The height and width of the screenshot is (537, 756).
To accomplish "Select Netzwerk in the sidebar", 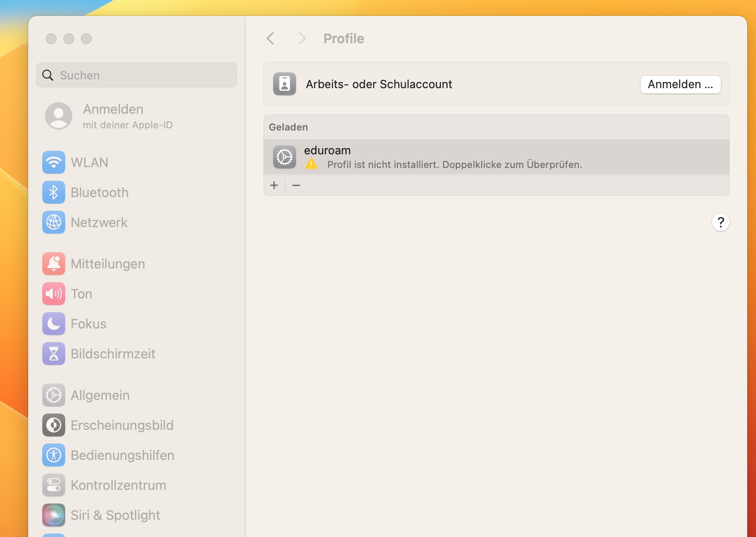I will click(x=99, y=222).
